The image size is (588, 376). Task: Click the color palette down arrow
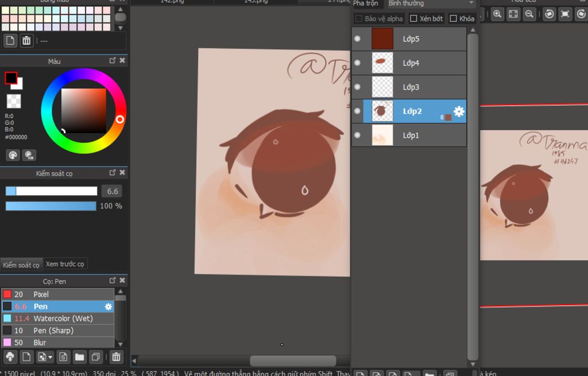click(121, 28)
